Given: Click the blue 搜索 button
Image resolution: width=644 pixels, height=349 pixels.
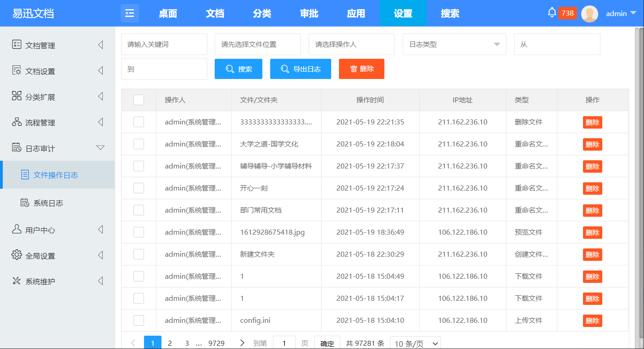Looking at the screenshot, I should point(239,69).
